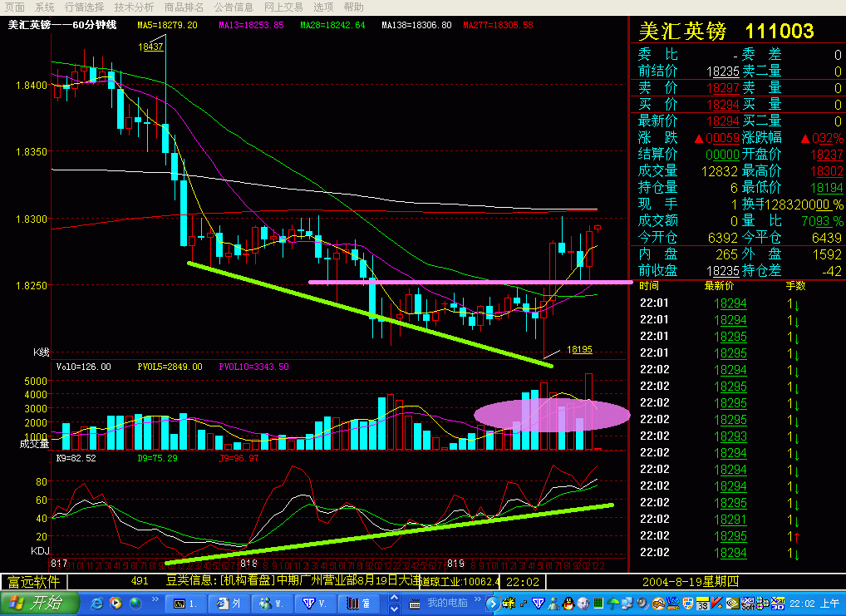Click the VSo tray icon
Viewport: 846px width, 616px height.
coord(673,604)
